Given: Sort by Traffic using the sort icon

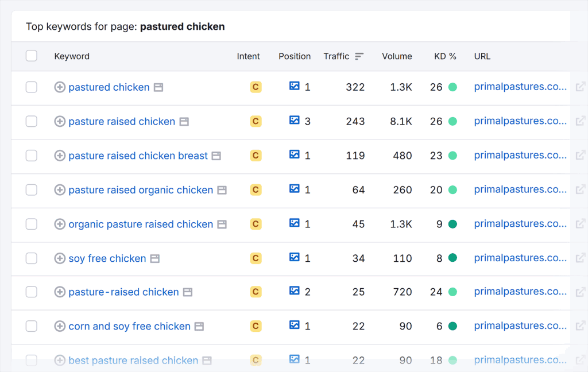Looking at the screenshot, I should pyautogui.click(x=359, y=56).
